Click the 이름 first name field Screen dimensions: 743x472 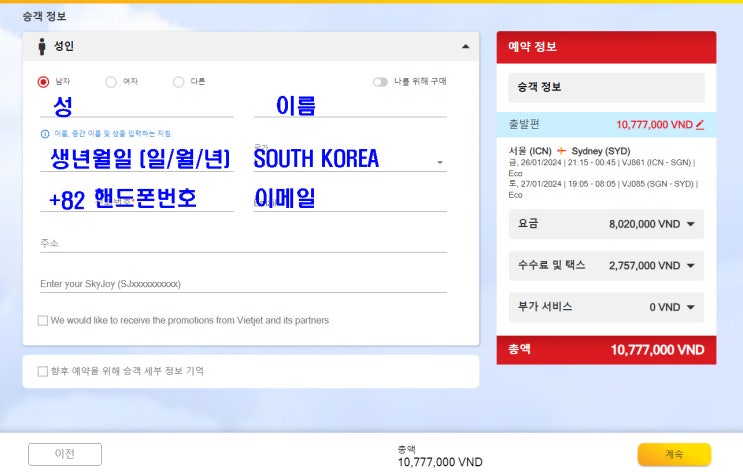point(350,106)
